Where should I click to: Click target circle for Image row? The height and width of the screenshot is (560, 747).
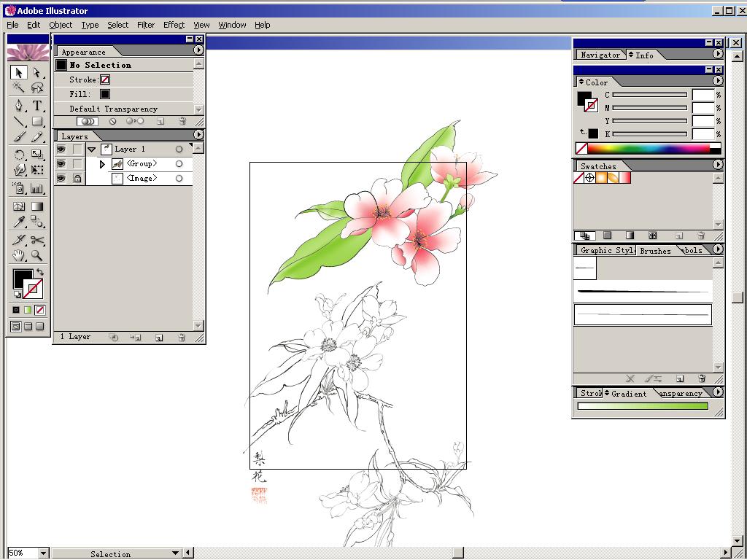click(179, 179)
